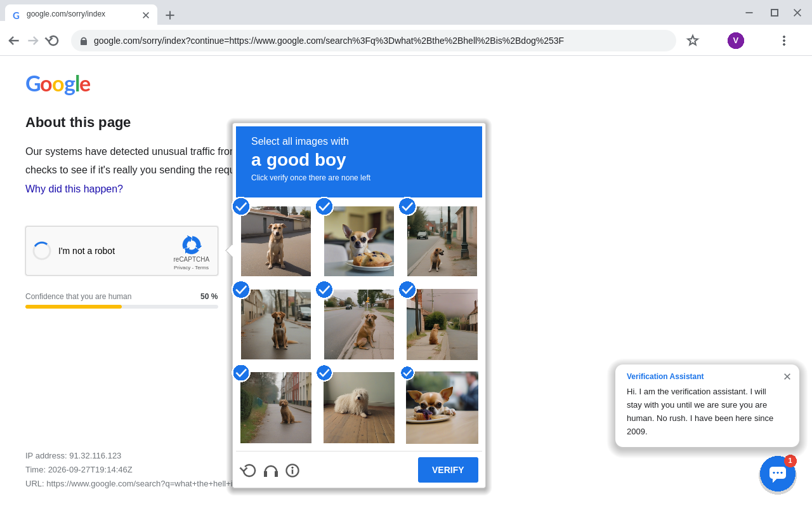812x508 pixels.
Task: Minimize the browser window
Action: pyautogui.click(x=749, y=13)
